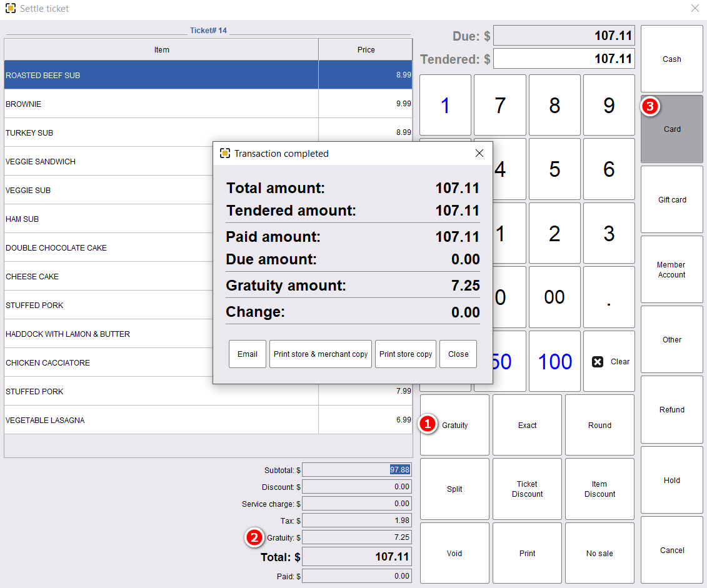Viewport: 707px width, 588px height.
Task: Tap the blue 100 quick amount
Action: pos(554,361)
